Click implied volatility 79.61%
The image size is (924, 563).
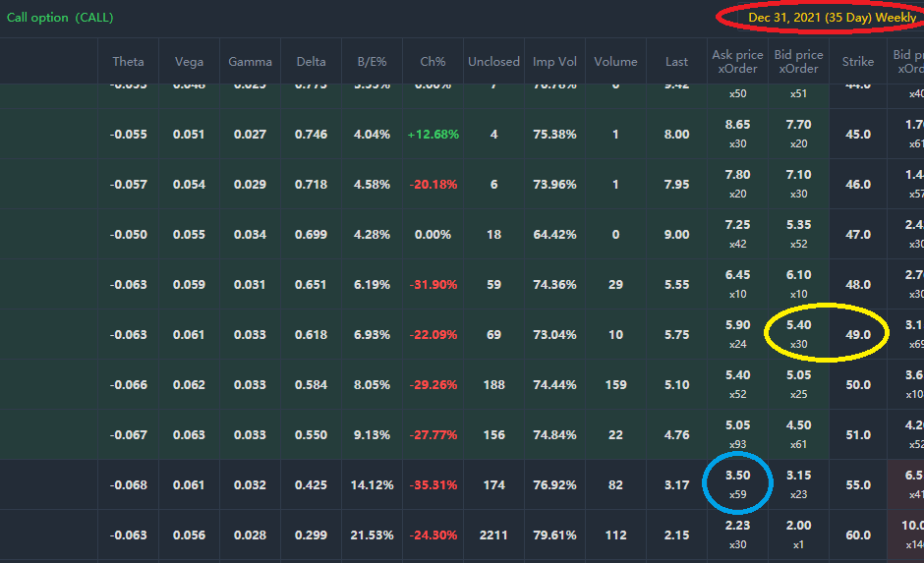[554, 535]
